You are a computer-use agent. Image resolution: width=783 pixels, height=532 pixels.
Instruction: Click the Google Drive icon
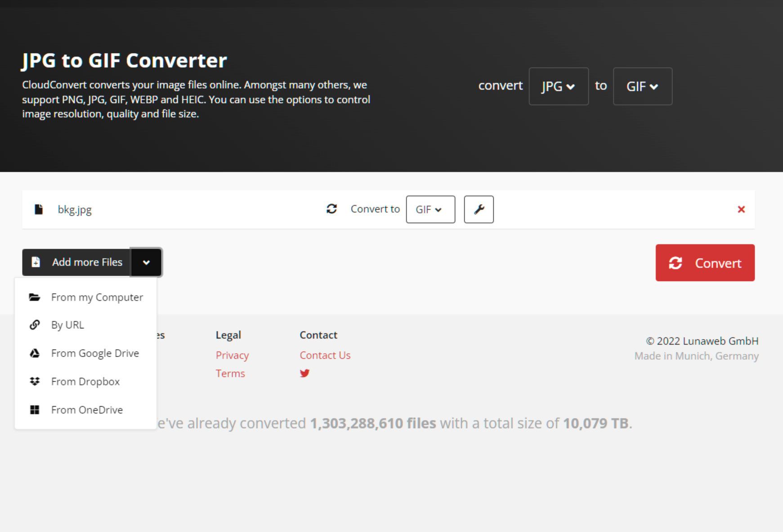[35, 353]
